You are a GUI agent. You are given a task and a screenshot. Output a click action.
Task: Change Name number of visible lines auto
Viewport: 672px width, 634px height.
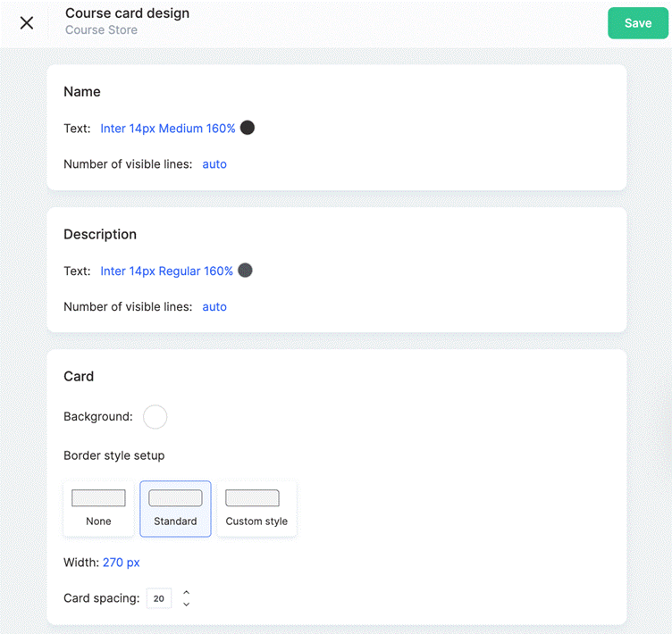[x=214, y=164]
